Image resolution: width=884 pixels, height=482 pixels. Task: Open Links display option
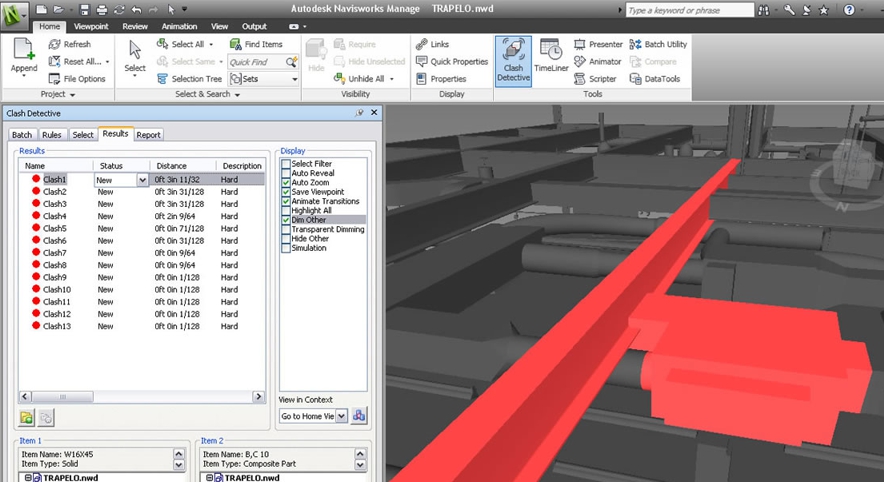[x=432, y=44]
